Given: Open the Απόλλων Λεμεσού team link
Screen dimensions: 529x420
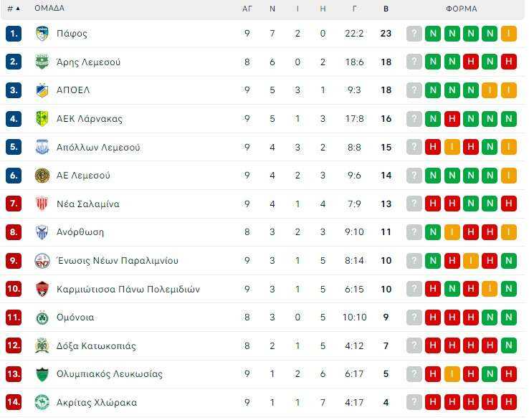Looking at the screenshot, I should [98, 148].
